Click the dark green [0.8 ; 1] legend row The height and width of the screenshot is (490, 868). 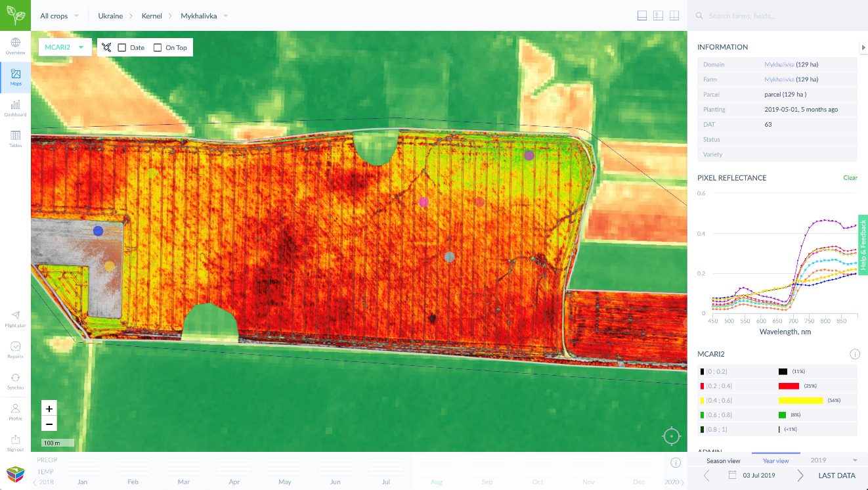point(777,430)
